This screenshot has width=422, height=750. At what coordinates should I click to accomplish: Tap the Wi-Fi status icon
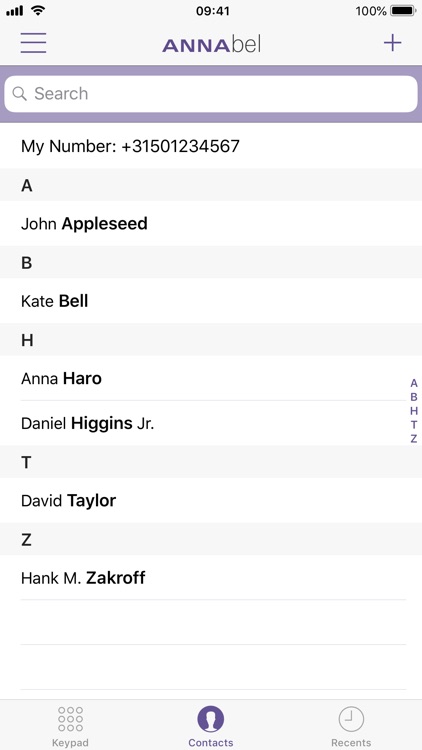coord(37,10)
